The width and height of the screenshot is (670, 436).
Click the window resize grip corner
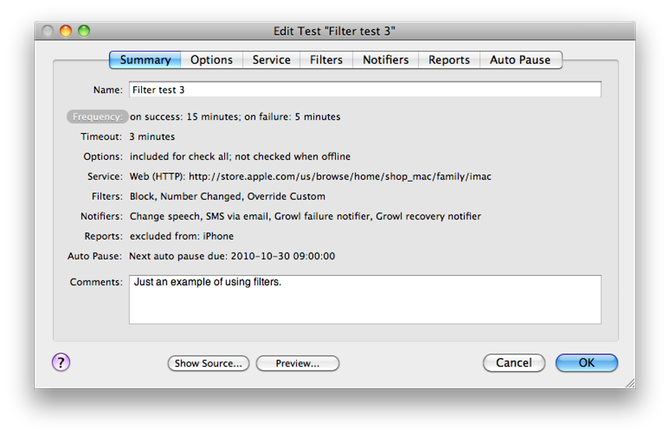click(630, 383)
